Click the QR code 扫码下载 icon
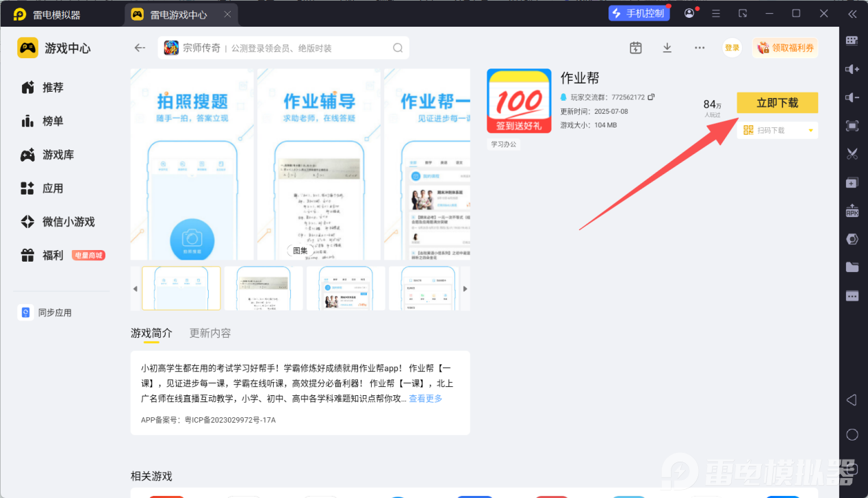868x498 pixels. pyautogui.click(x=748, y=130)
